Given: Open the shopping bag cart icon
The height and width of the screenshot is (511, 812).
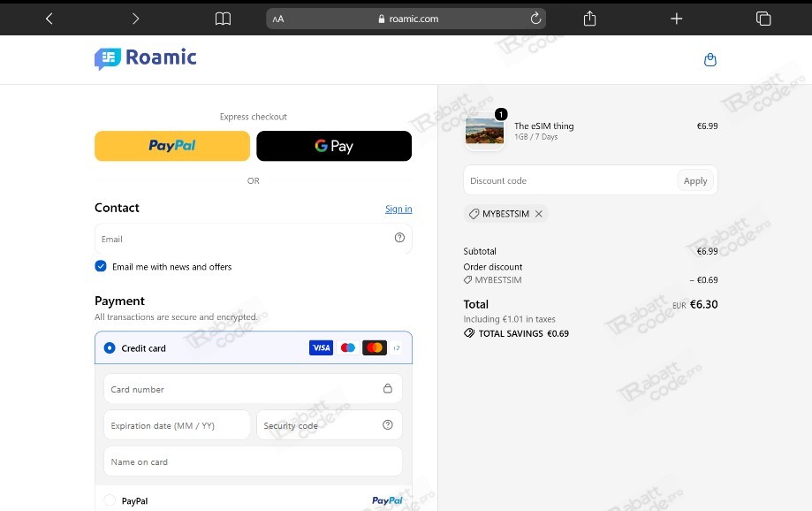Looking at the screenshot, I should pos(710,59).
